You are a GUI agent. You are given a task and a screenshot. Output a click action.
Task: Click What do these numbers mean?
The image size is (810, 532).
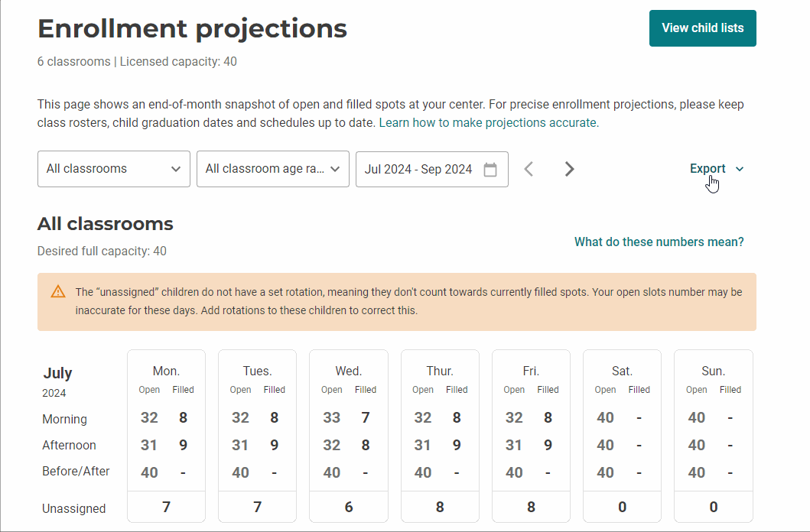[659, 242]
